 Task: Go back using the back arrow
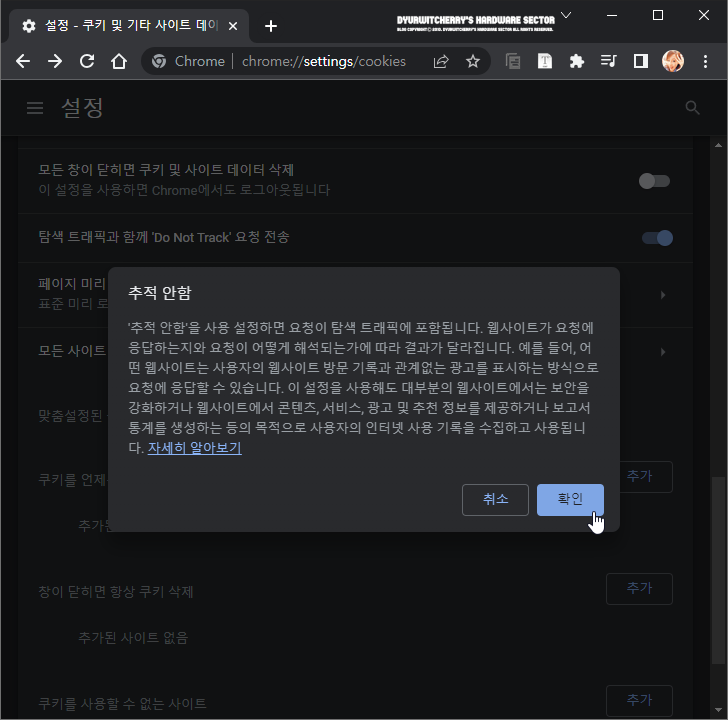point(23,61)
